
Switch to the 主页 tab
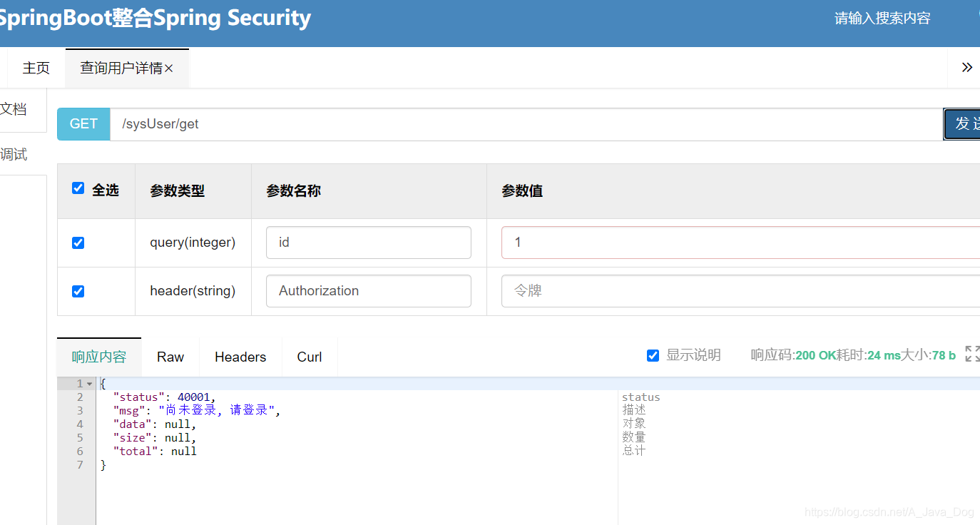coord(36,68)
